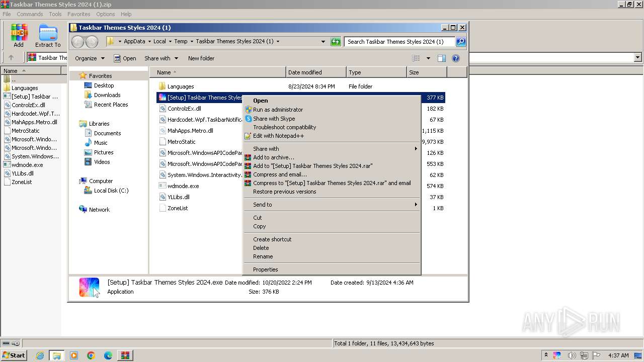Expand Send to submenu
Screen dimensions: 644x362
pos(331,205)
